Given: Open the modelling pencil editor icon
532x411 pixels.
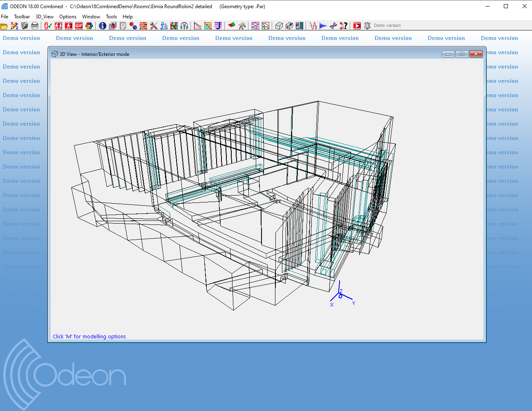Looking at the screenshot, I should (x=13, y=25).
